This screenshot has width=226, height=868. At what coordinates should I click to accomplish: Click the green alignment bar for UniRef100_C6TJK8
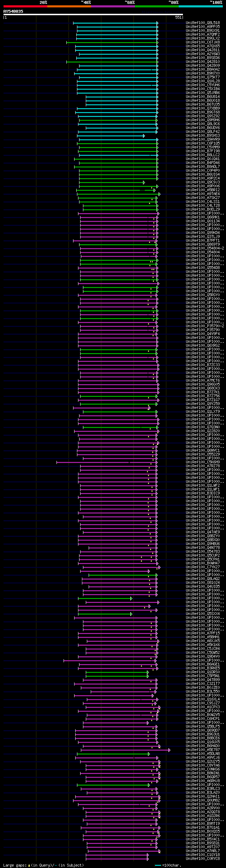click(112, 42)
